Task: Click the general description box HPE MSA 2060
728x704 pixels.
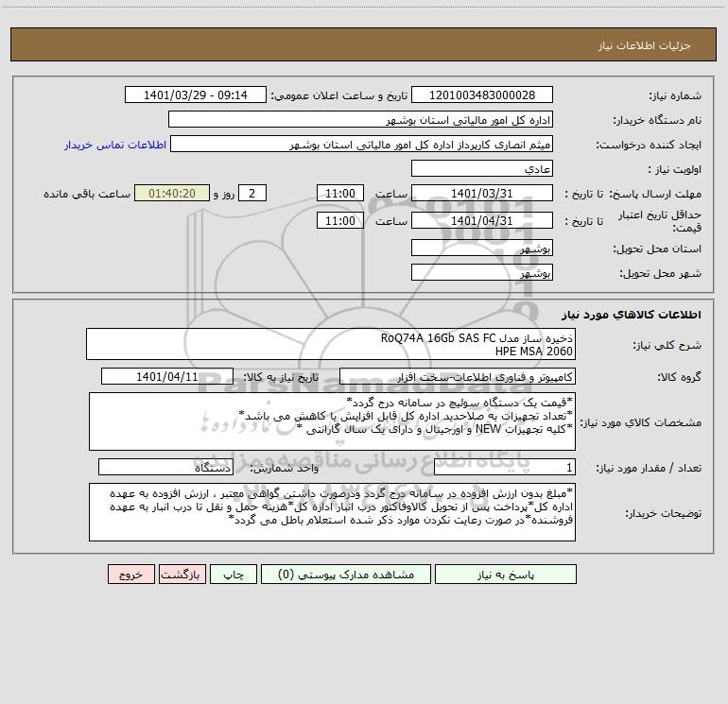Action: [x=331, y=344]
